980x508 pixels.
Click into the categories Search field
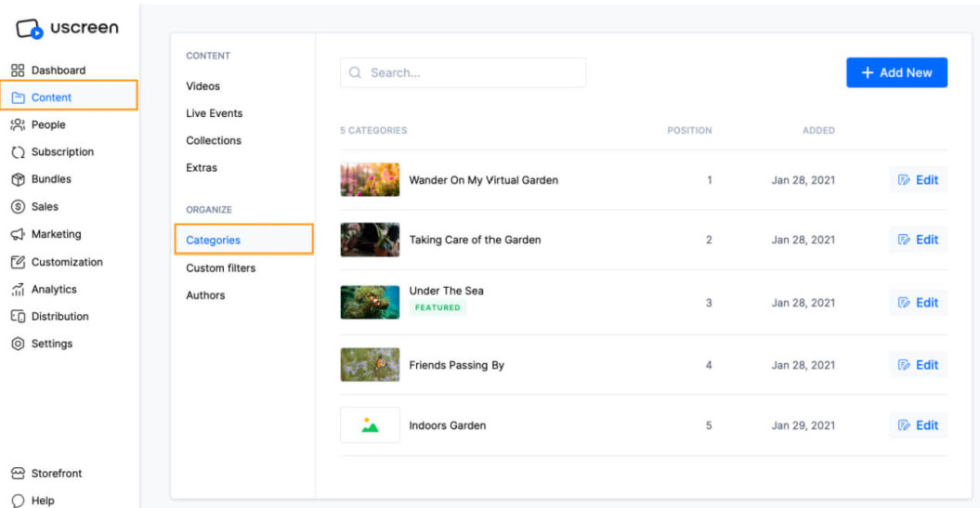(463, 72)
